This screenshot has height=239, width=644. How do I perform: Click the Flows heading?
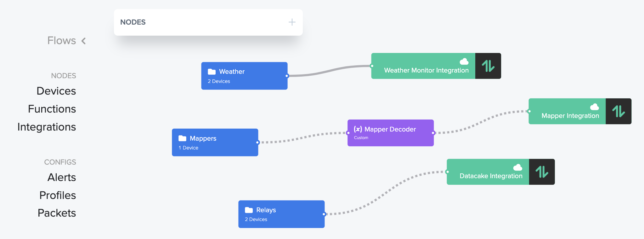(62, 41)
